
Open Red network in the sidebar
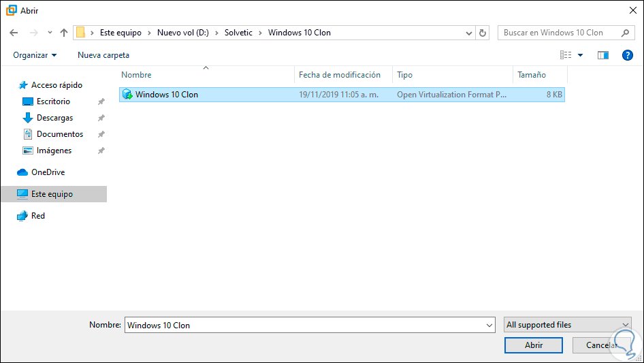pos(38,216)
